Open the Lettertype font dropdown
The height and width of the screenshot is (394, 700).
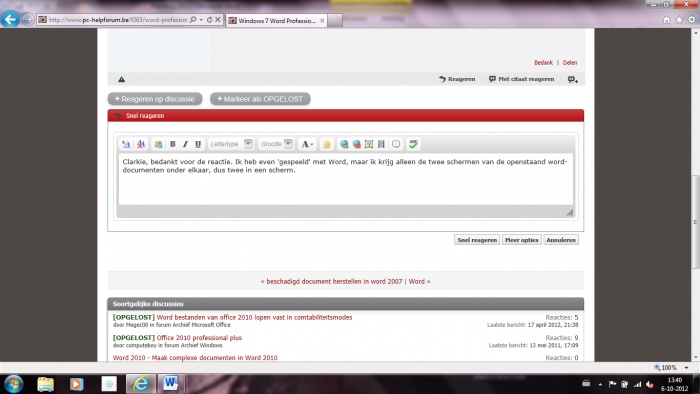231,144
